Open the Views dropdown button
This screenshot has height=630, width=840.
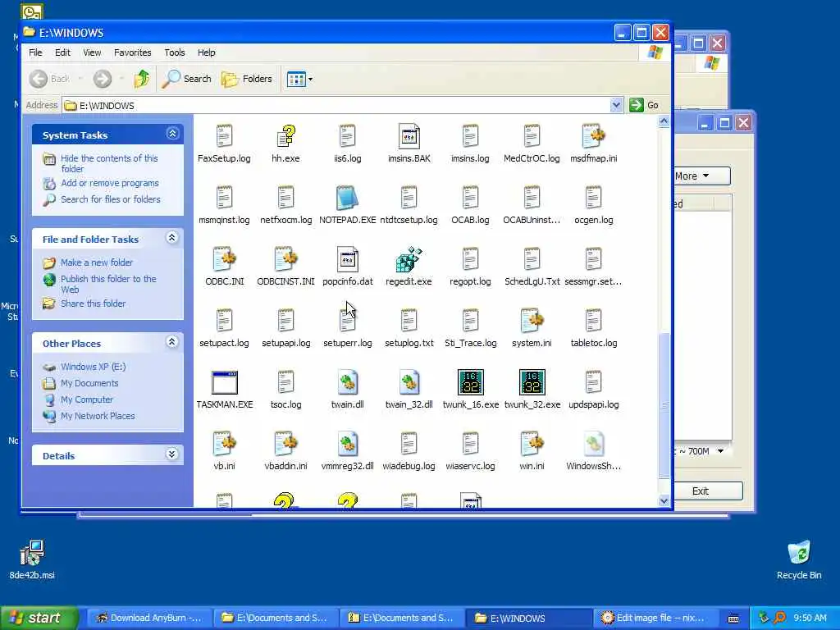(x=299, y=80)
